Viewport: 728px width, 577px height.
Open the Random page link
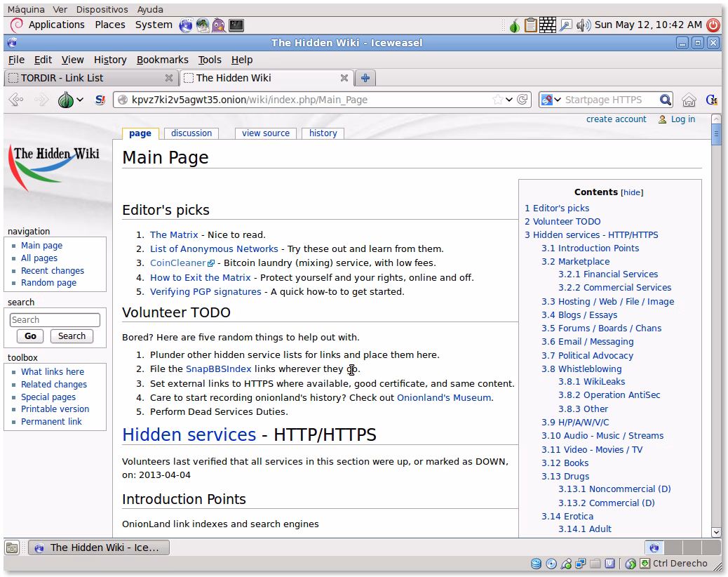(49, 283)
